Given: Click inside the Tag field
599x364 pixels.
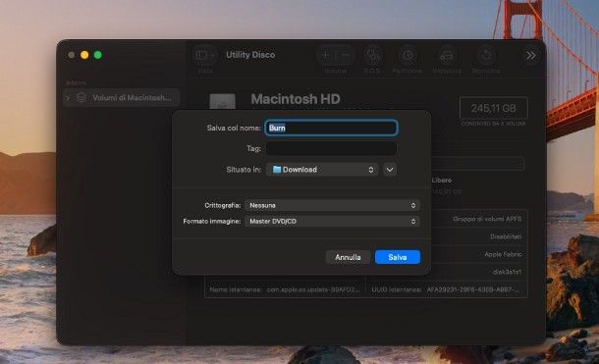Looking at the screenshot, I should click(x=331, y=148).
